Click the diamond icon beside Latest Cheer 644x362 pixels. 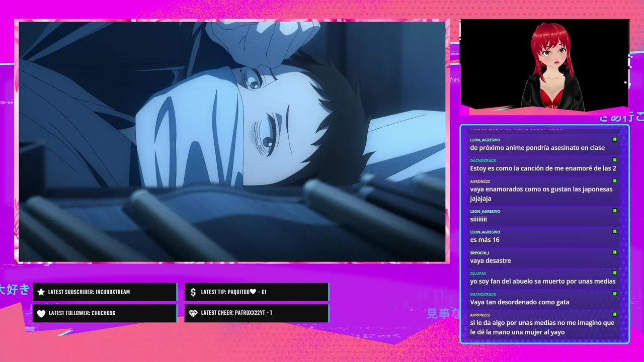(193, 313)
